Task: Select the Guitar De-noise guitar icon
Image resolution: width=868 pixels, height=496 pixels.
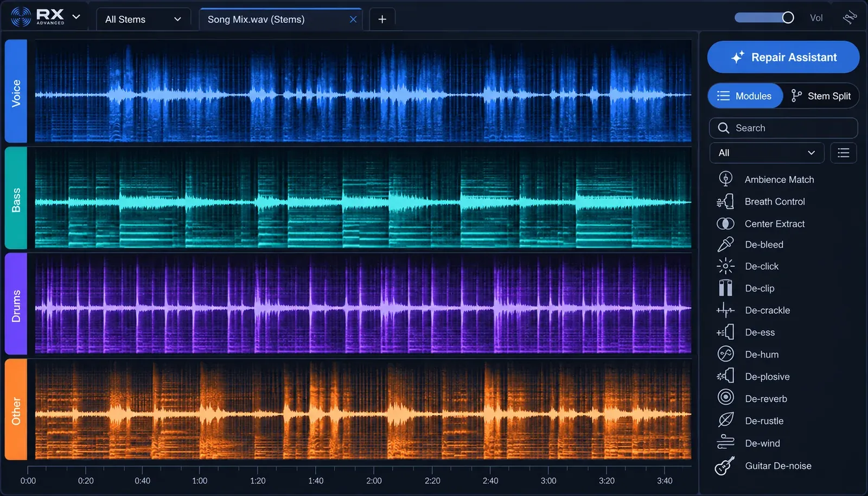Action: click(x=724, y=466)
